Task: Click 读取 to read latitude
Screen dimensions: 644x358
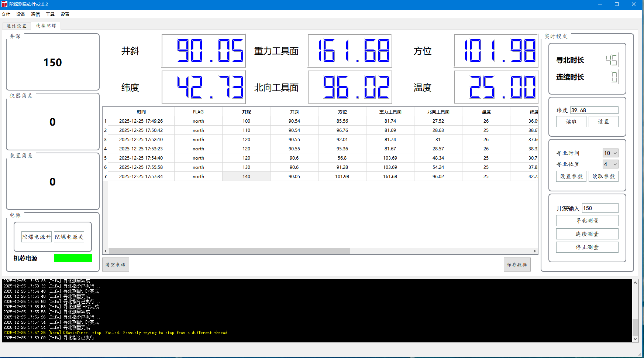Action: pyautogui.click(x=571, y=122)
